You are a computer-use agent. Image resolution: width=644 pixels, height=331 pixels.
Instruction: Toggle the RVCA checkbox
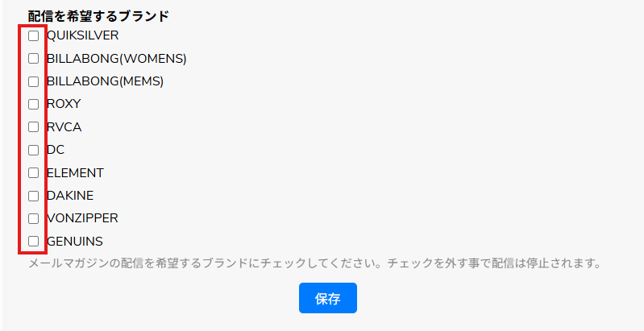click(x=33, y=126)
